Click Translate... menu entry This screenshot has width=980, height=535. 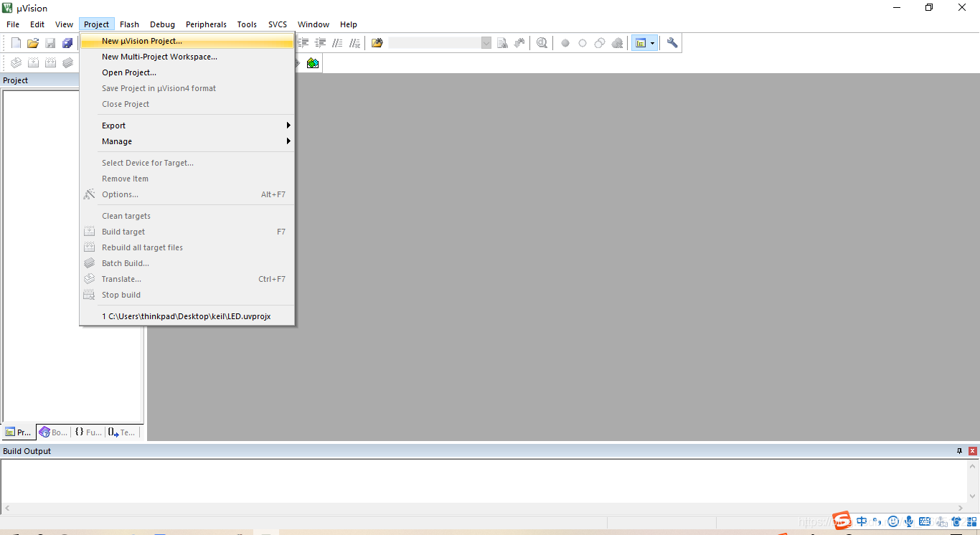coord(187,279)
